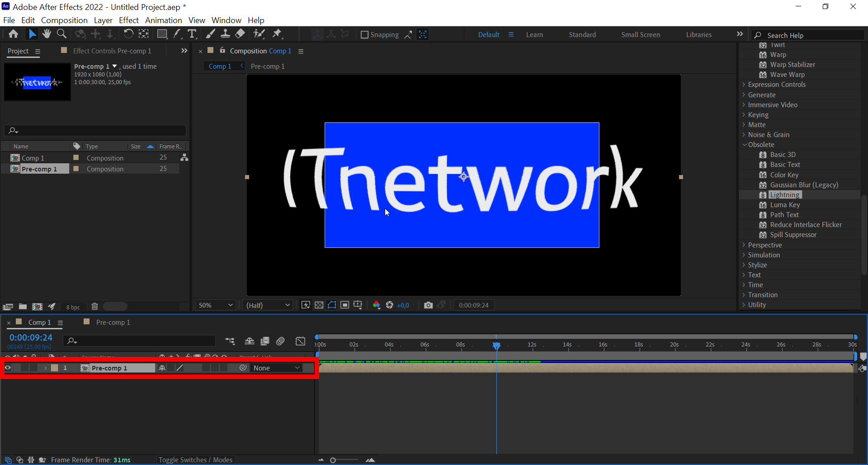Select the Eraser tool
The height and width of the screenshot is (465, 868).
tap(240, 34)
